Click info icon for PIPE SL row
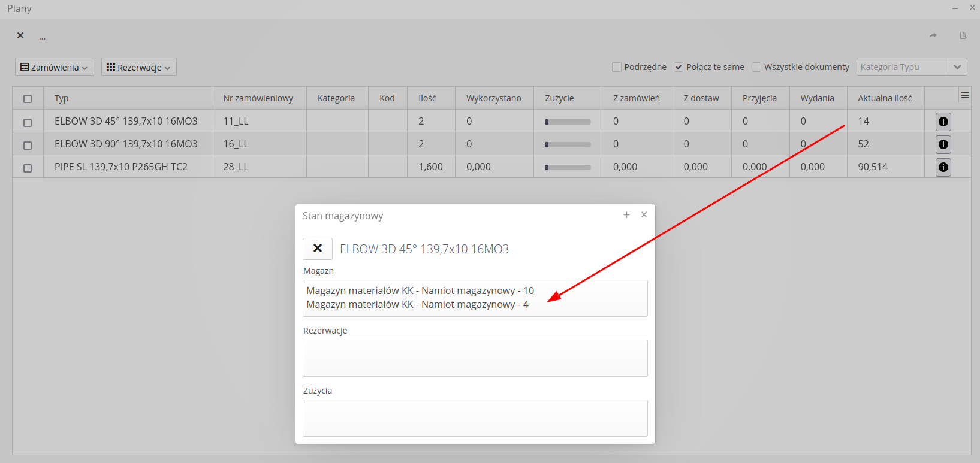Image resolution: width=980 pixels, height=463 pixels. [943, 167]
